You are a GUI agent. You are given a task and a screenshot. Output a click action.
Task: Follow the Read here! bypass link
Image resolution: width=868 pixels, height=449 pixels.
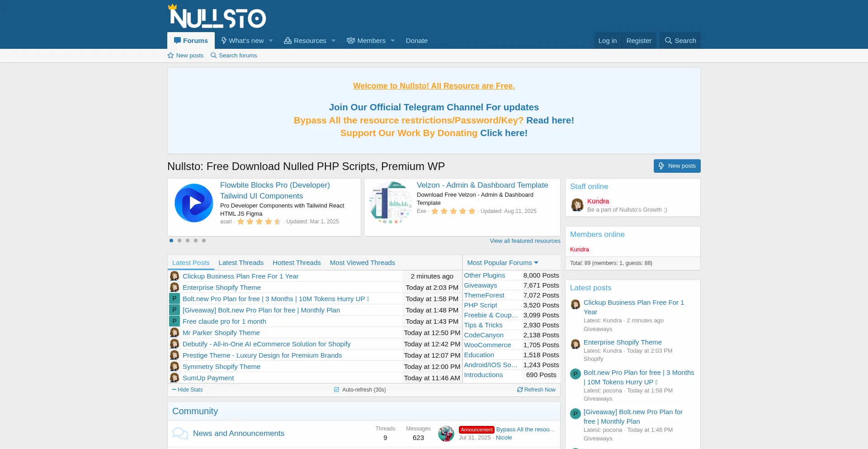pyautogui.click(x=550, y=120)
